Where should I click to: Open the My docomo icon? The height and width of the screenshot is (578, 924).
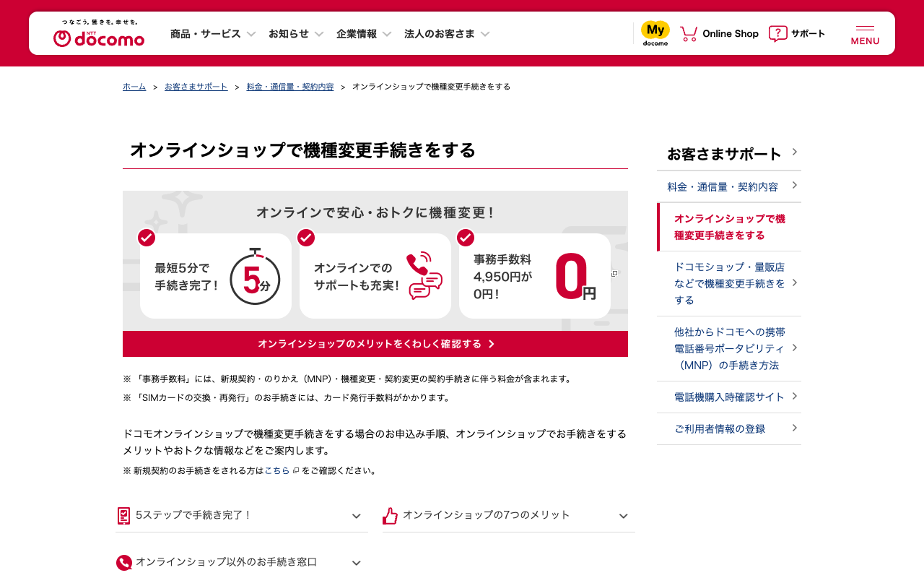(655, 33)
